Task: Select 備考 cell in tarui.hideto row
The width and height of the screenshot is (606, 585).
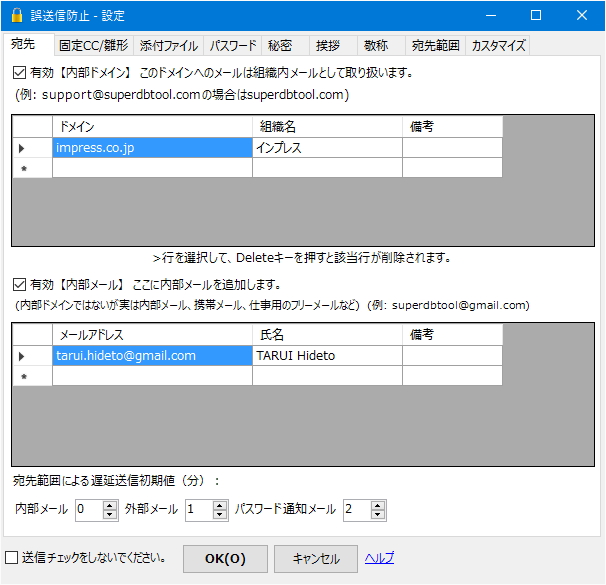Action: (452, 355)
